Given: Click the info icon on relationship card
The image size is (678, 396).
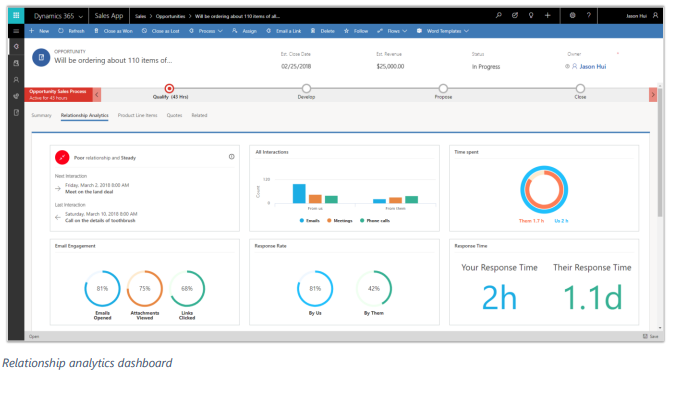Looking at the screenshot, I should (232, 157).
